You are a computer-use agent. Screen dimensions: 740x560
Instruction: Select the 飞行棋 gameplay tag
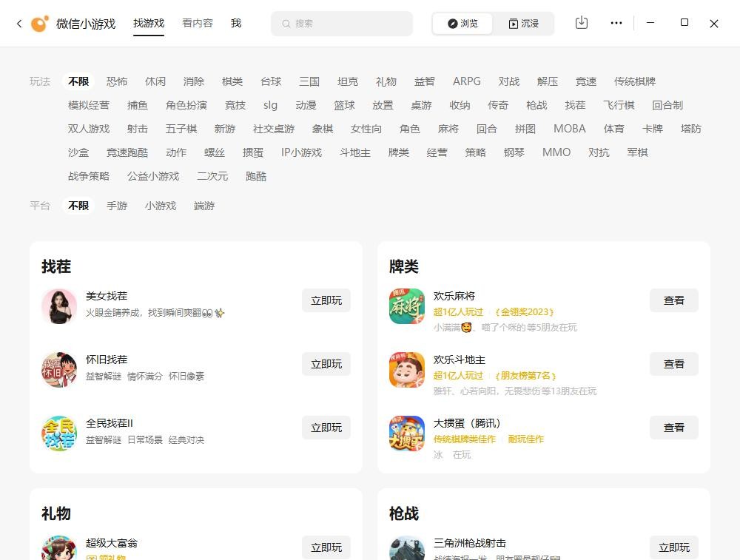619,105
